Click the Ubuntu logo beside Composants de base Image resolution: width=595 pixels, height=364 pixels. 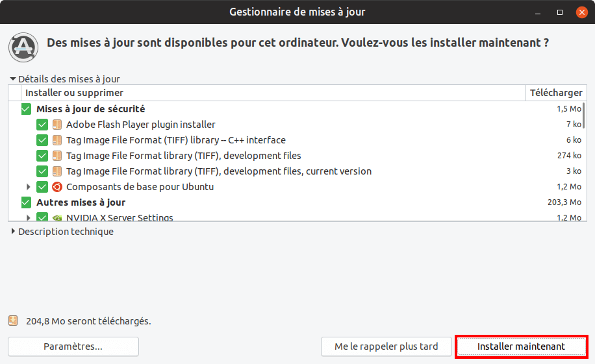coord(57,187)
